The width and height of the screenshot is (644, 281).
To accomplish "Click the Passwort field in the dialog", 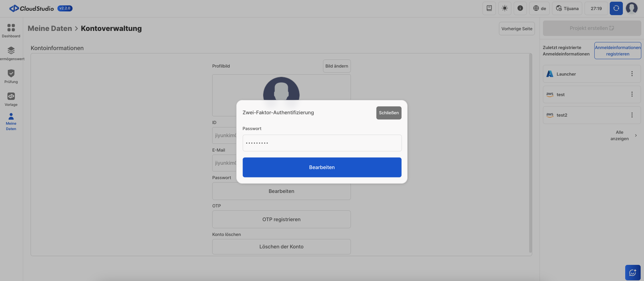I will [x=322, y=143].
